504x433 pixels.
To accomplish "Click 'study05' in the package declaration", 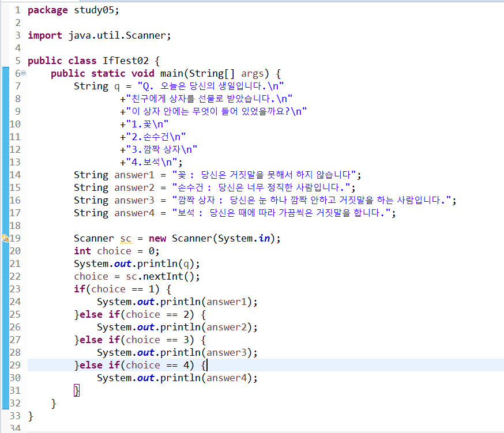I will point(94,10).
